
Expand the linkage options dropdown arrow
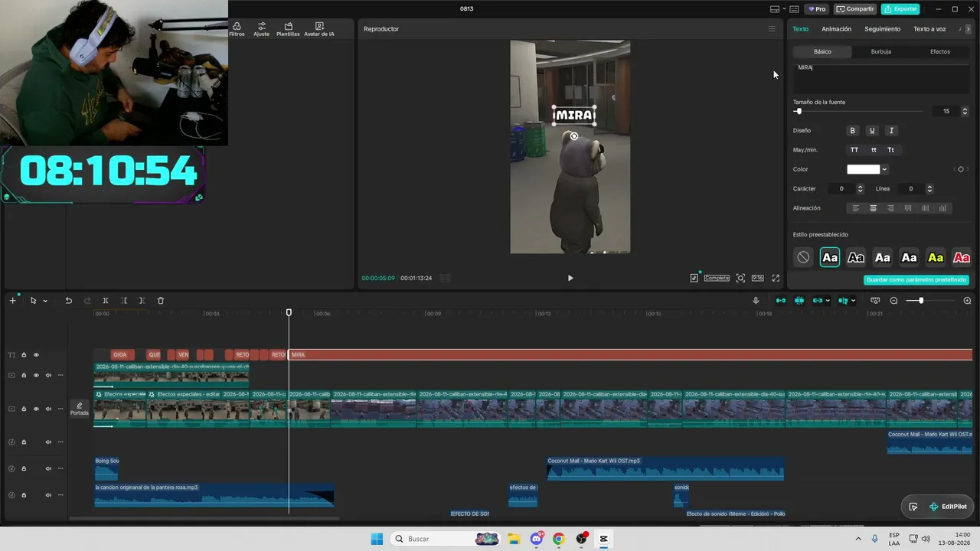(x=828, y=301)
